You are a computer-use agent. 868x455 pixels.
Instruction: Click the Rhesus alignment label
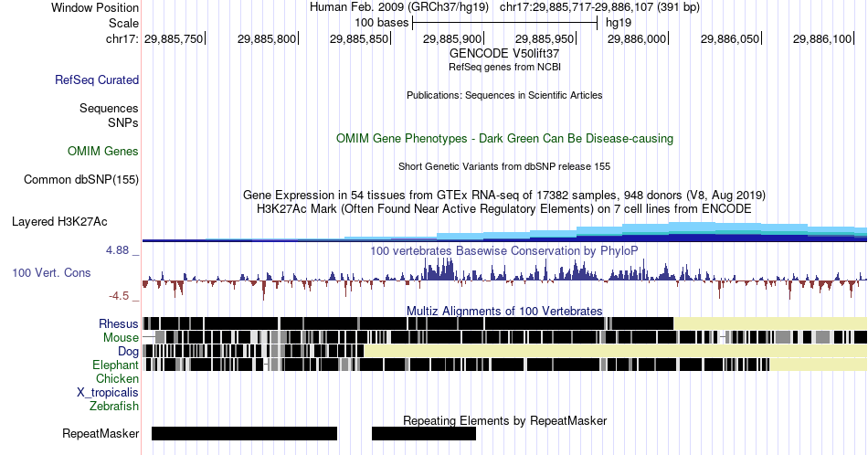click(x=119, y=323)
